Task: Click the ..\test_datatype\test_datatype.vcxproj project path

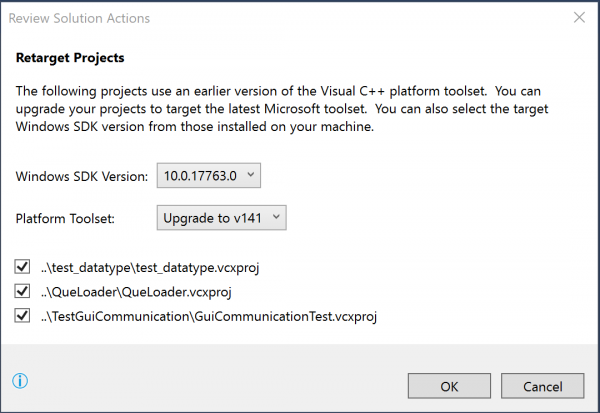Action: point(150,267)
